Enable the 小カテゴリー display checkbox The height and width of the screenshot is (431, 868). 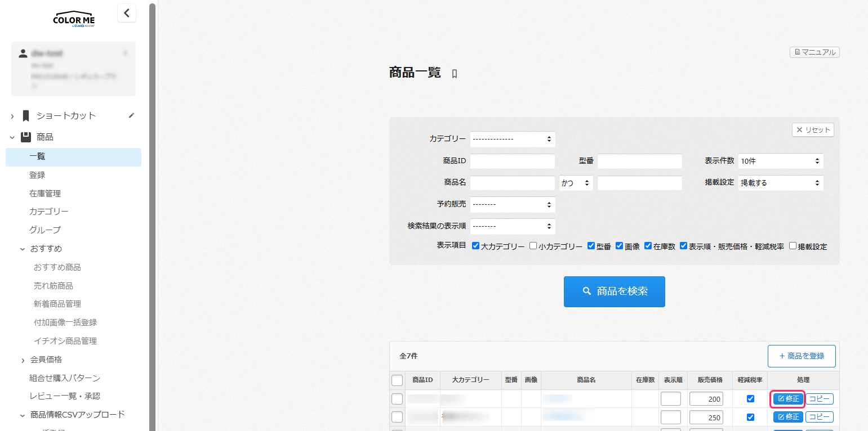point(533,246)
